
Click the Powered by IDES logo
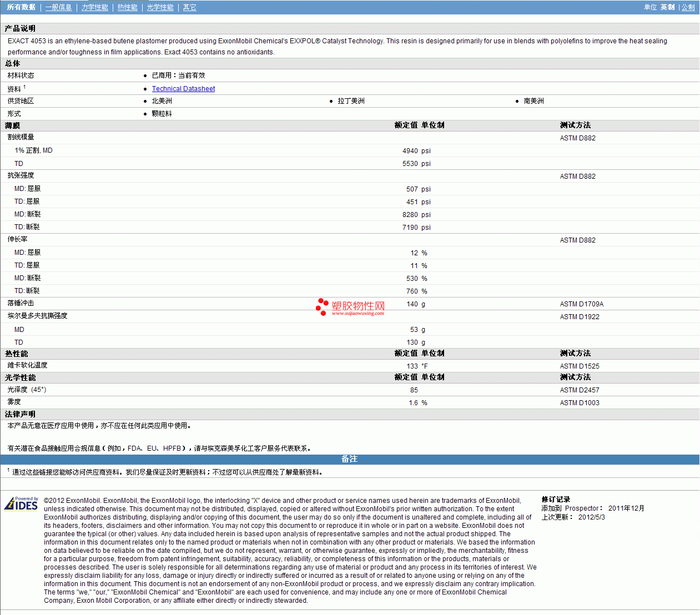tap(21, 503)
